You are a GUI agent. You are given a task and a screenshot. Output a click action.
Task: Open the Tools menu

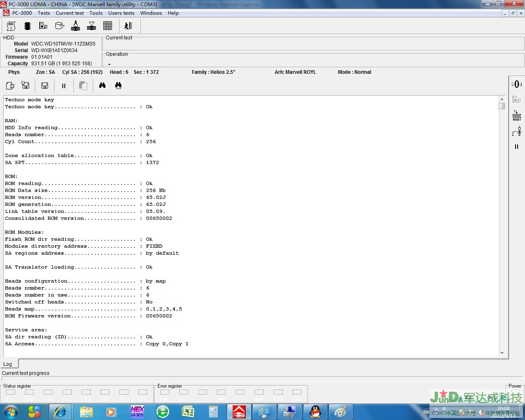96,13
